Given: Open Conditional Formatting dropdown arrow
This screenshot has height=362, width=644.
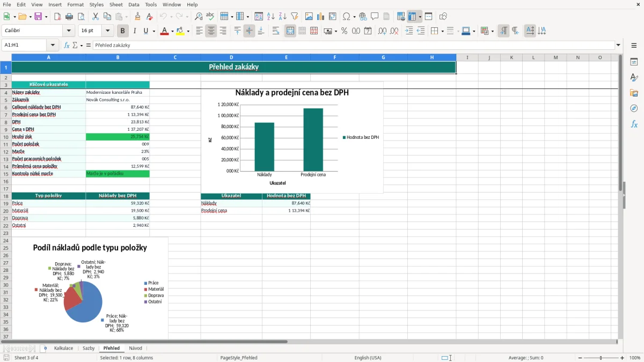Looking at the screenshot, I should tap(492, 31).
